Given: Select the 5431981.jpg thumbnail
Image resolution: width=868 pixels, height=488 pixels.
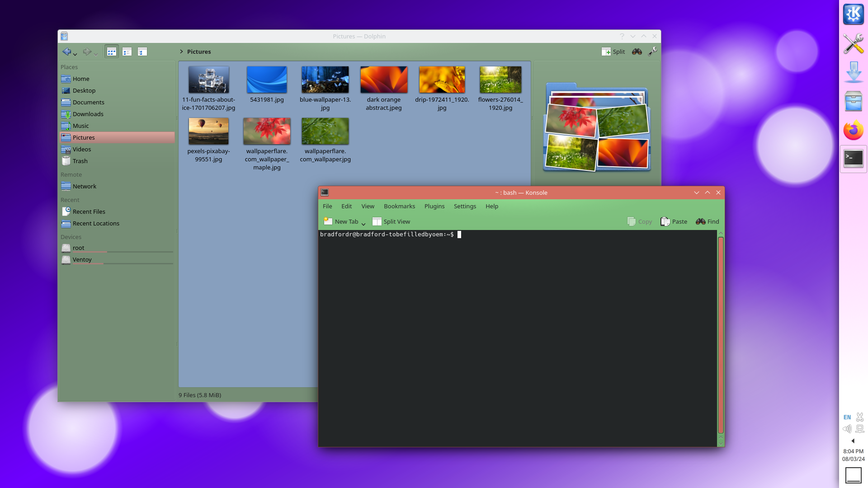Looking at the screenshot, I should coord(267,80).
